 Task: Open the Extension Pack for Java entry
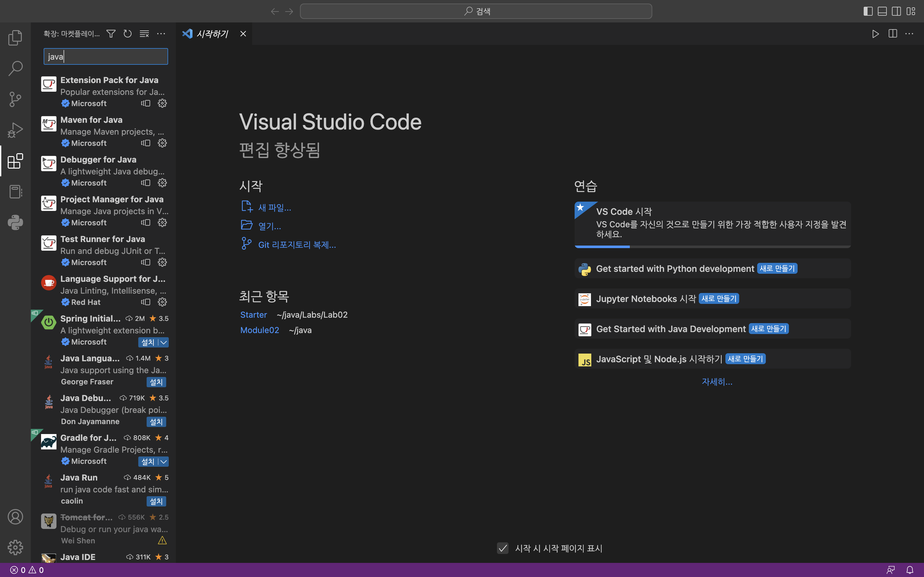[x=109, y=80]
